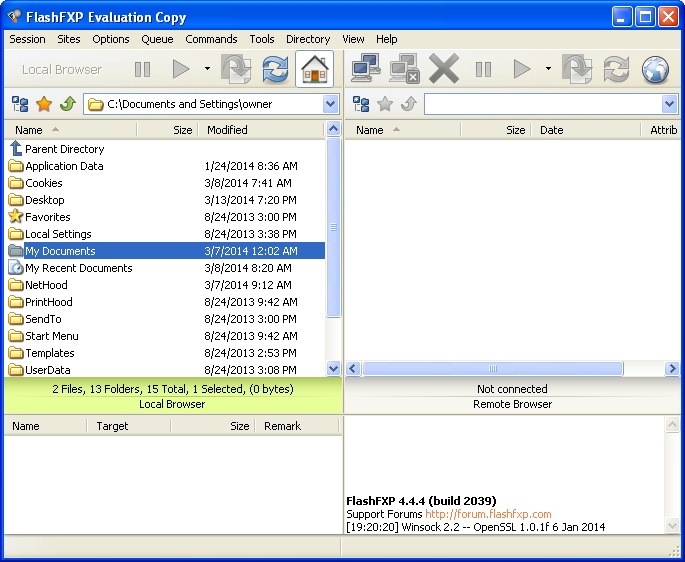Image resolution: width=685 pixels, height=562 pixels.
Task: Open the Tools menu
Action: point(262,39)
